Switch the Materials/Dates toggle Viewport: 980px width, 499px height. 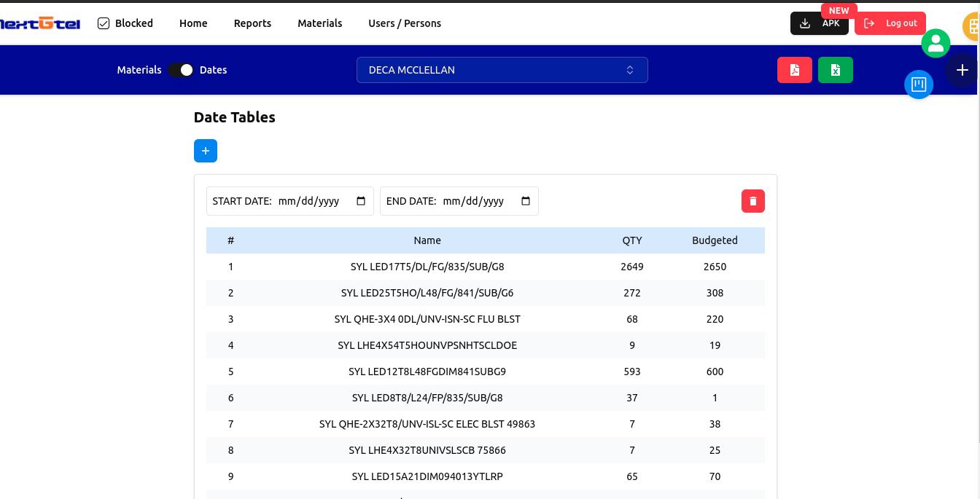pos(181,70)
